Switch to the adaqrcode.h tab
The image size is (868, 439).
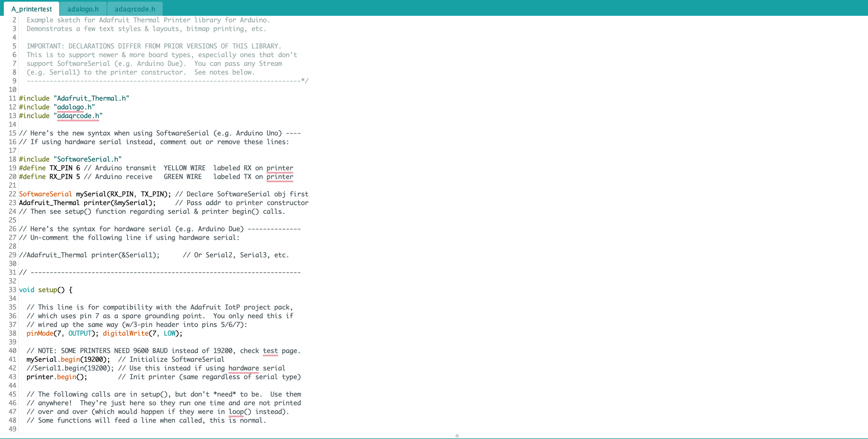[x=135, y=9]
